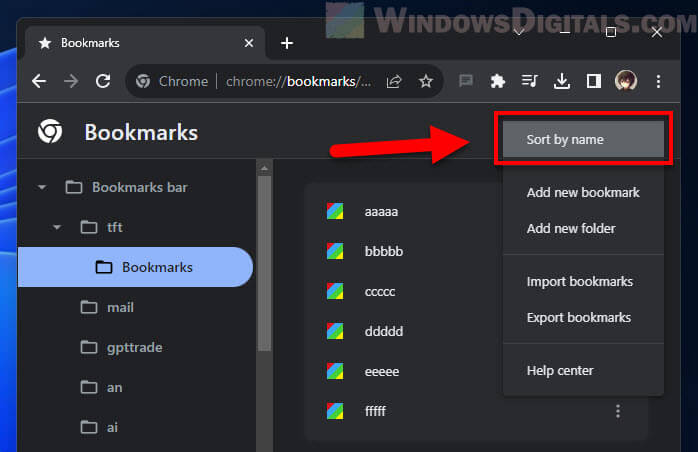Viewport: 698px width, 452px height.
Task: Click the address bar URL
Action: pos(299,82)
